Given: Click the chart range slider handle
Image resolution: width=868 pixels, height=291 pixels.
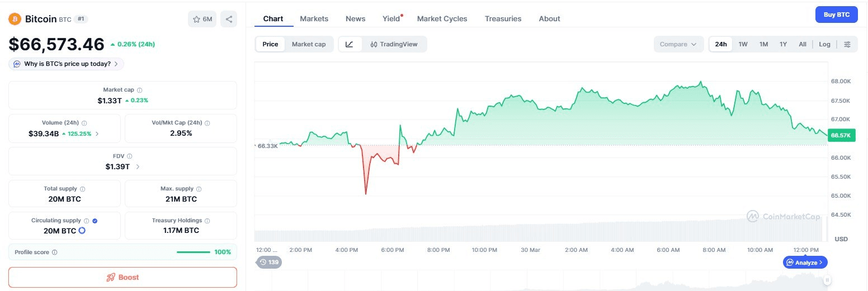Looking at the screenshot, I should (827, 280).
